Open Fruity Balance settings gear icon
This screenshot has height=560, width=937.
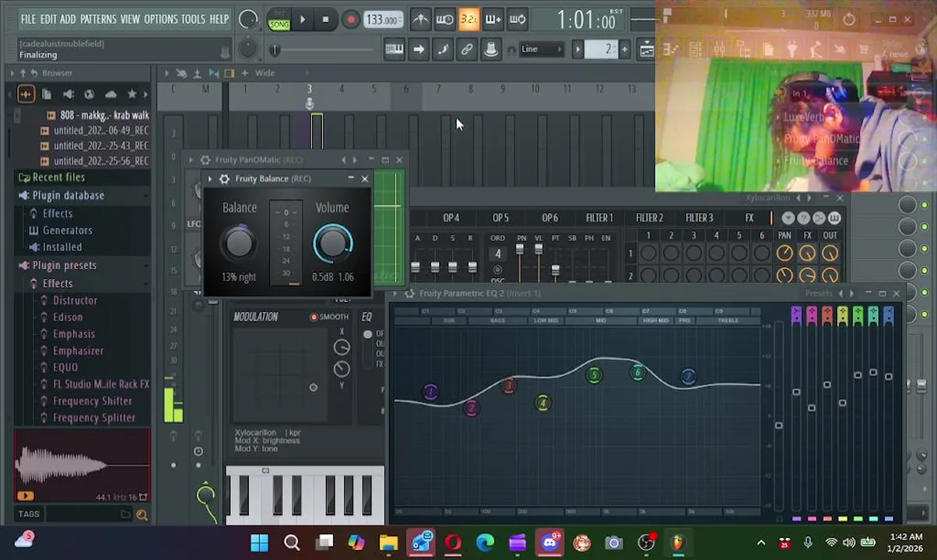pos(224,179)
